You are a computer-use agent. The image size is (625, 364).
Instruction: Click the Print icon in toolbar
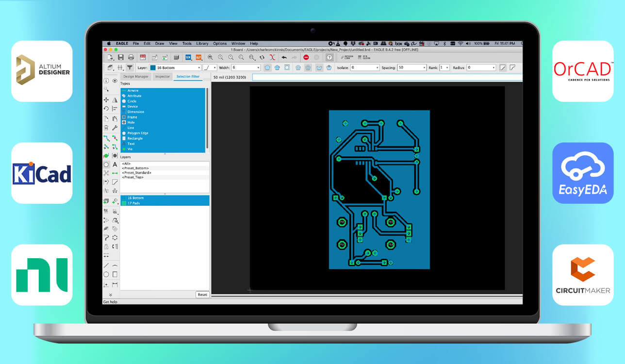point(131,57)
